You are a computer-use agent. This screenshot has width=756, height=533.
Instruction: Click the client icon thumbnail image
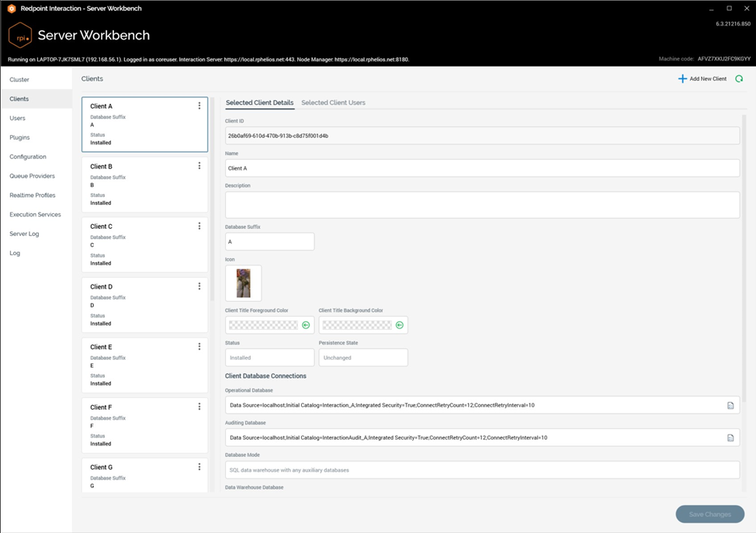pyautogui.click(x=243, y=283)
